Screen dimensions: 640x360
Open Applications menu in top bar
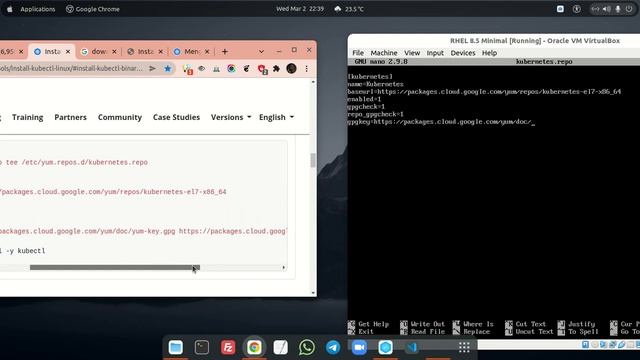pyautogui.click(x=38, y=9)
